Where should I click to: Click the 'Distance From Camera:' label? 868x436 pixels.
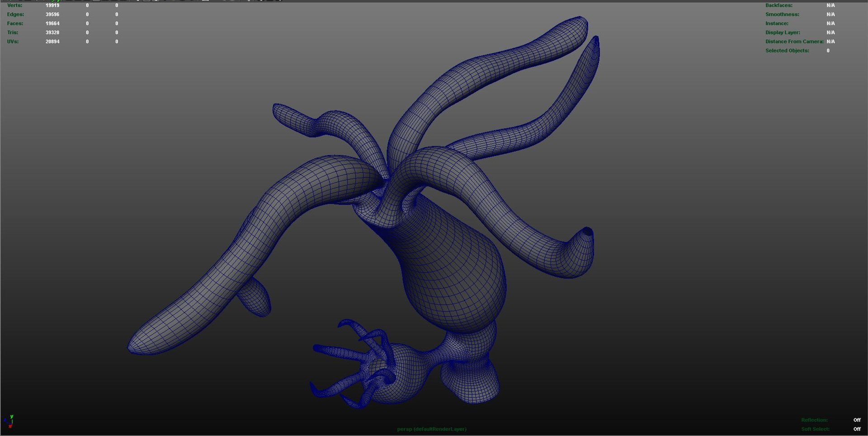(794, 42)
